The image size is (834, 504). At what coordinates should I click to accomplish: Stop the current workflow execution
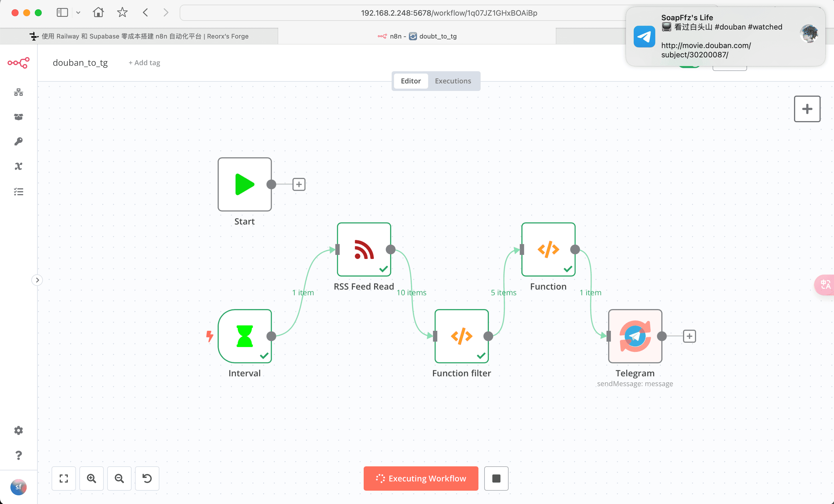point(496,478)
